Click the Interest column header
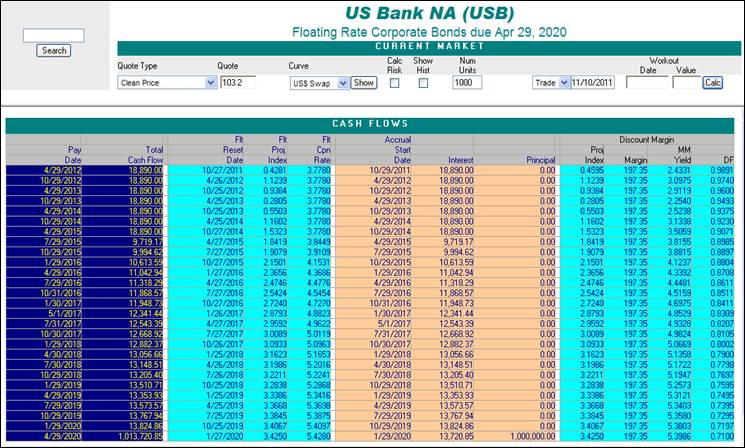Viewport: 745px width, 448px height. click(461, 160)
